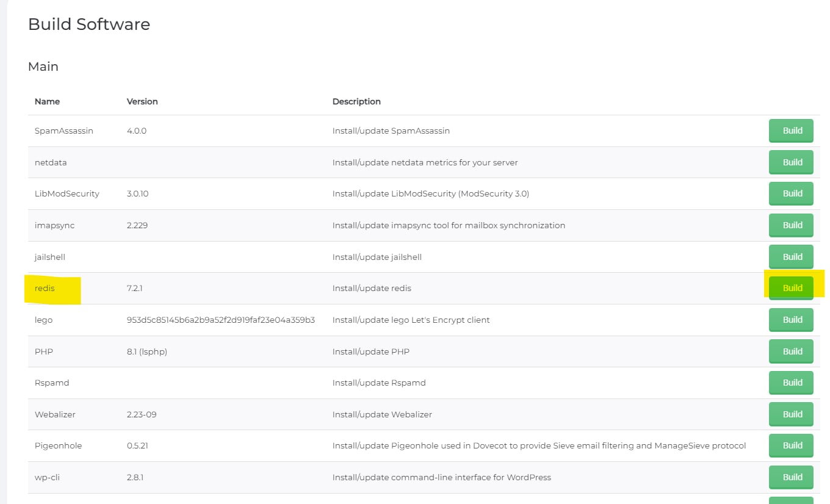Click the Name column header

click(x=47, y=101)
